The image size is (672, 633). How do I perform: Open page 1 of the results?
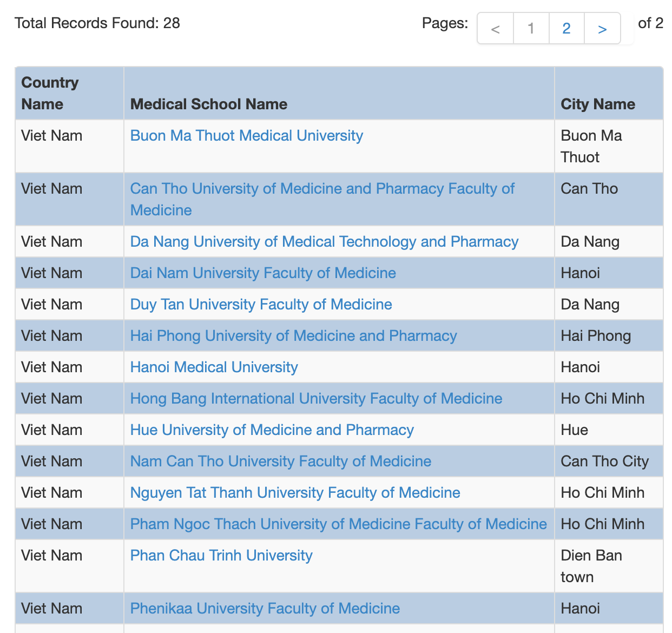pyautogui.click(x=531, y=28)
